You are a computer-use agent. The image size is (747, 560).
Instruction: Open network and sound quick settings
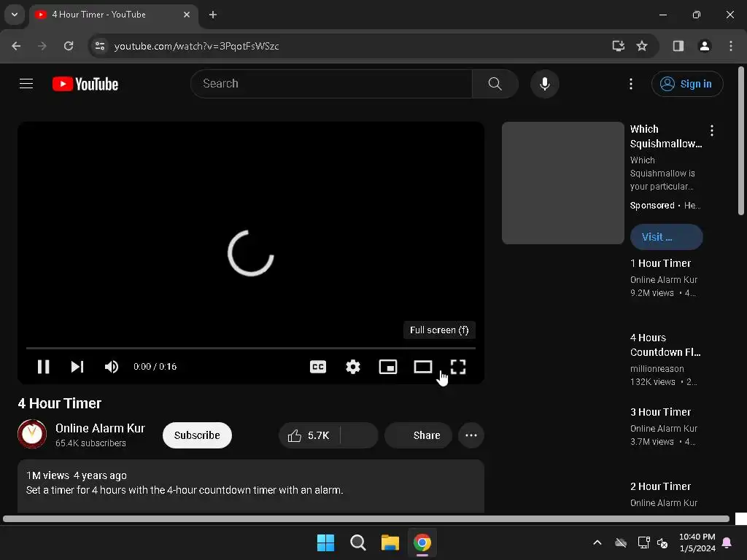653,542
